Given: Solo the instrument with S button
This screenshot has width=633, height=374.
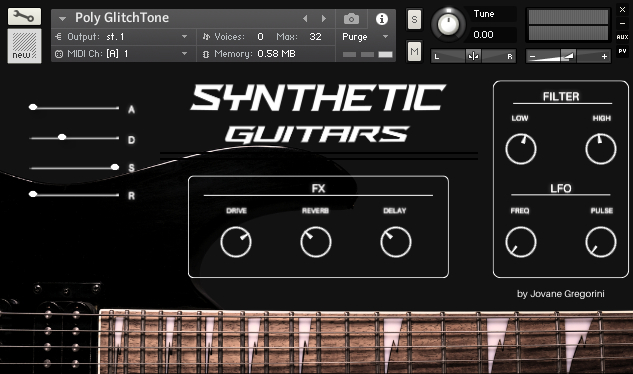Looking at the screenshot, I should pyautogui.click(x=414, y=19).
